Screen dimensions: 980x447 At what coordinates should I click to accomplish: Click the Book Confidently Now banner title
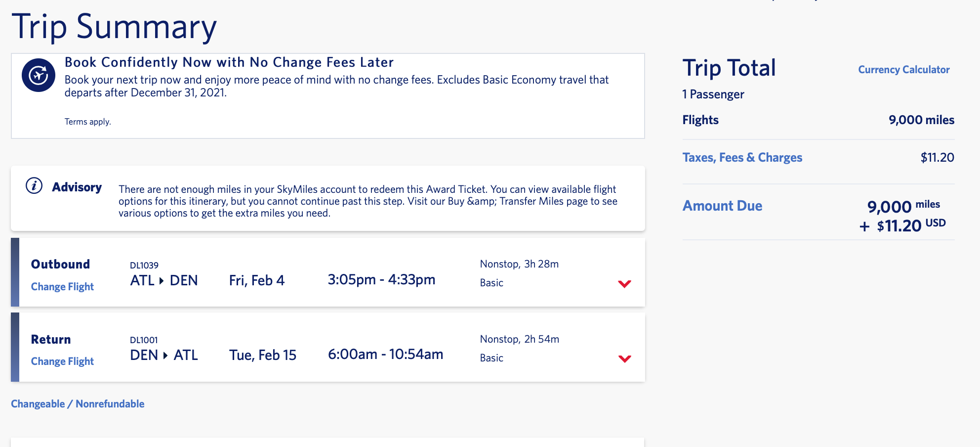(229, 62)
